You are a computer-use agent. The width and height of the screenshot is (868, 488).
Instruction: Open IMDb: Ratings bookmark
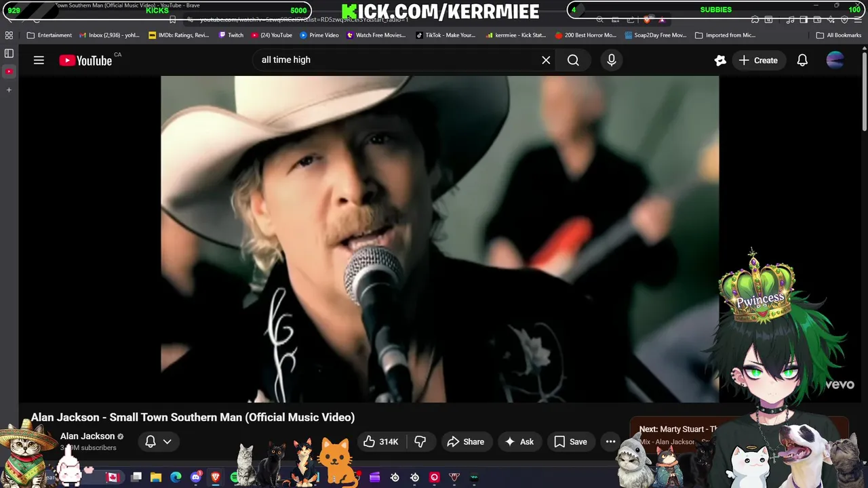(x=179, y=35)
